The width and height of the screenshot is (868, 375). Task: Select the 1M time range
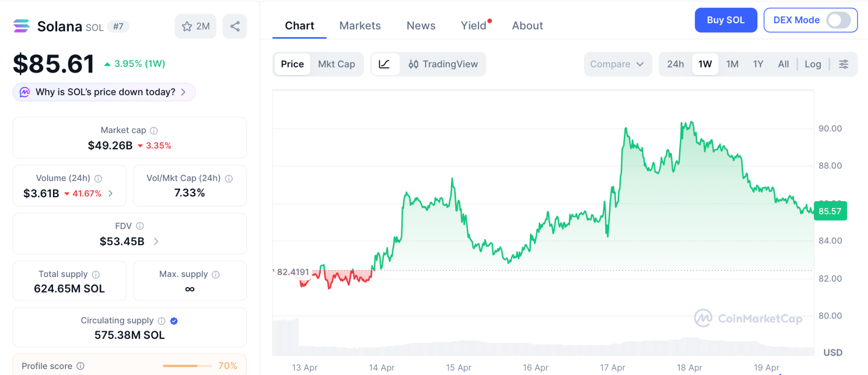732,64
